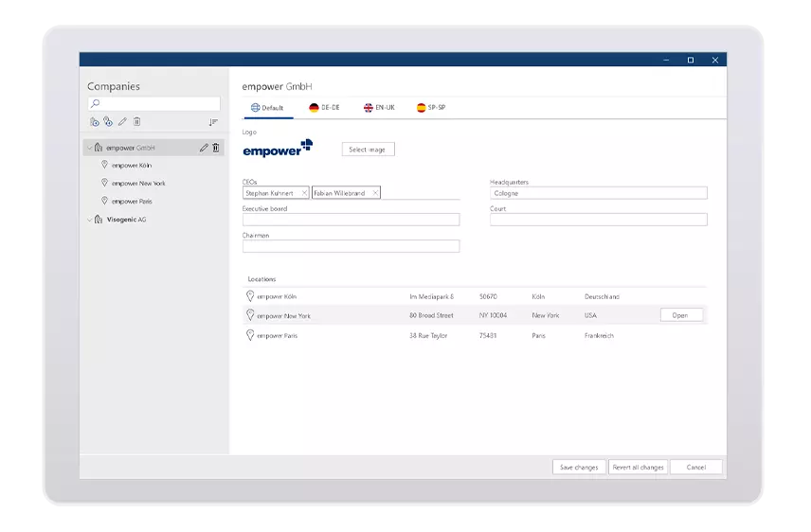Click the trash delete icon in Companies toolbar
The width and height of the screenshot is (811, 532).
tap(136, 121)
